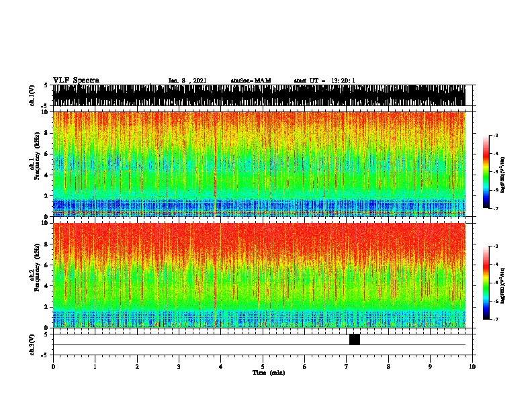Image resolution: width=532 pixels, height=411 pixels.
Task: Click the black pulse block in ch.3 panel
Action: tap(355, 339)
